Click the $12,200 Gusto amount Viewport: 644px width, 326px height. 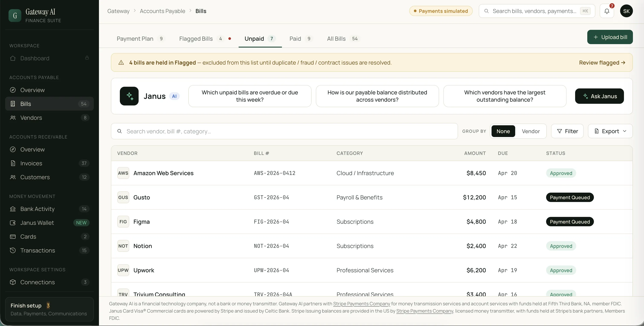[x=474, y=197]
